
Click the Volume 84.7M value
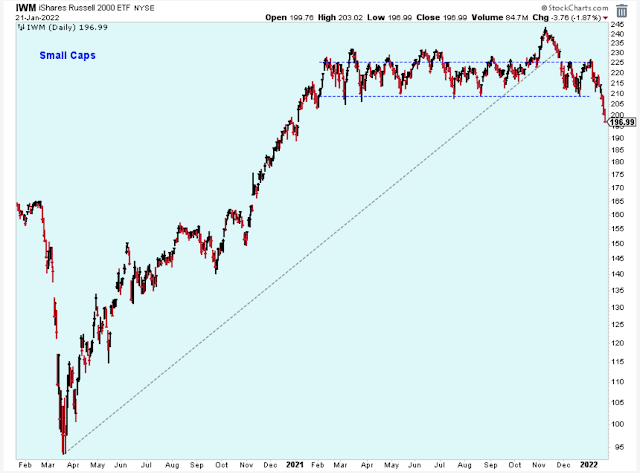click(500, 18)
